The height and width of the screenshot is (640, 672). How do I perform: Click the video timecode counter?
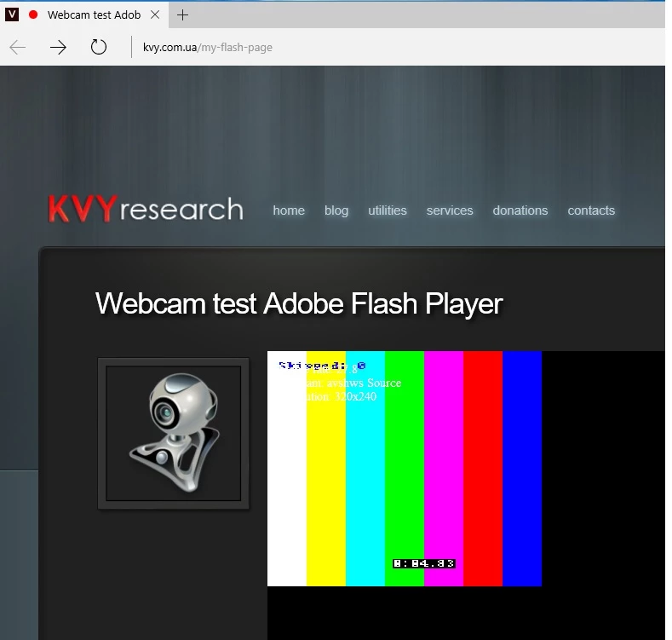click(424, 563)
